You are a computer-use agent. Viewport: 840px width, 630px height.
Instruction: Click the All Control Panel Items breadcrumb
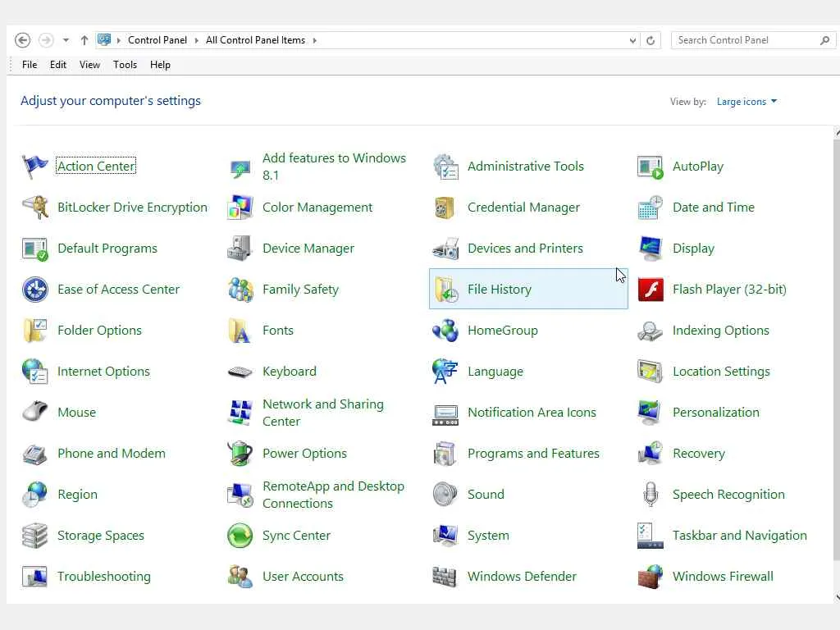[256, 41]
